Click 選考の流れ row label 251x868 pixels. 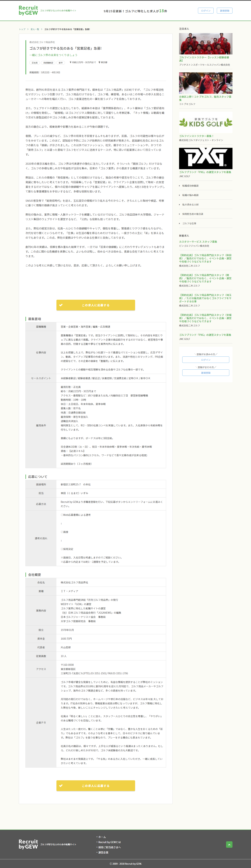click(41, 538)
